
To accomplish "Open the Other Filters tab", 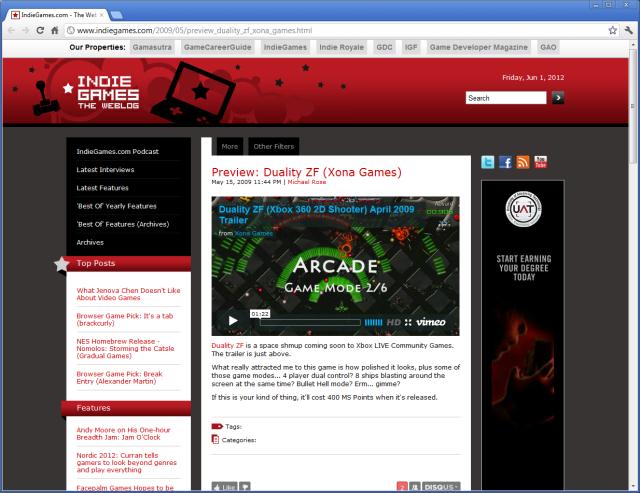I will (x=273, y=146).
